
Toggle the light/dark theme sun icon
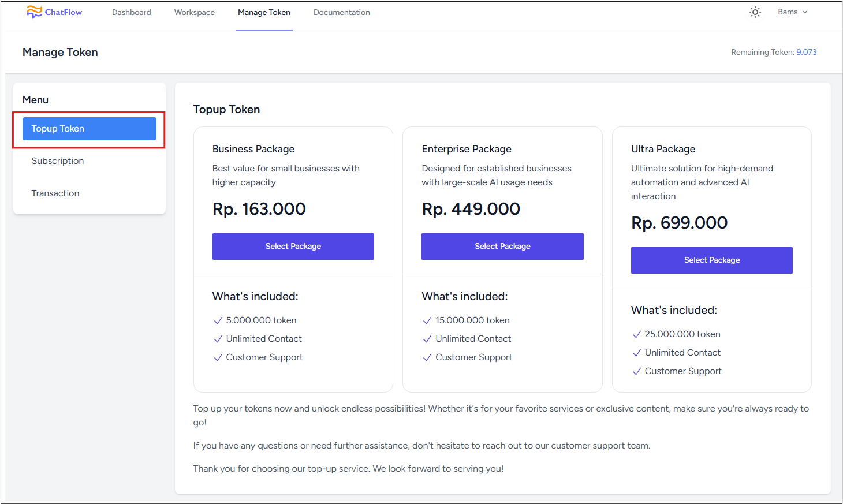[x=755, y=12]
